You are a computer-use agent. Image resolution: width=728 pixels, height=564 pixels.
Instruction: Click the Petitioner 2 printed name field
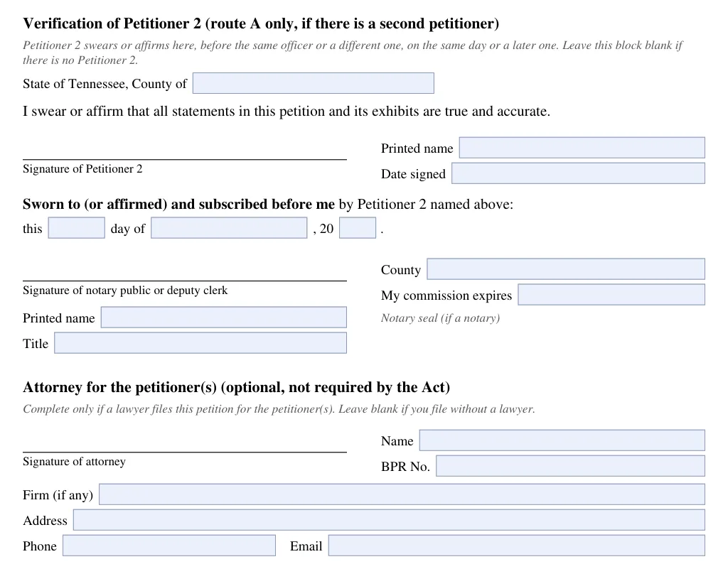(582, 148)
